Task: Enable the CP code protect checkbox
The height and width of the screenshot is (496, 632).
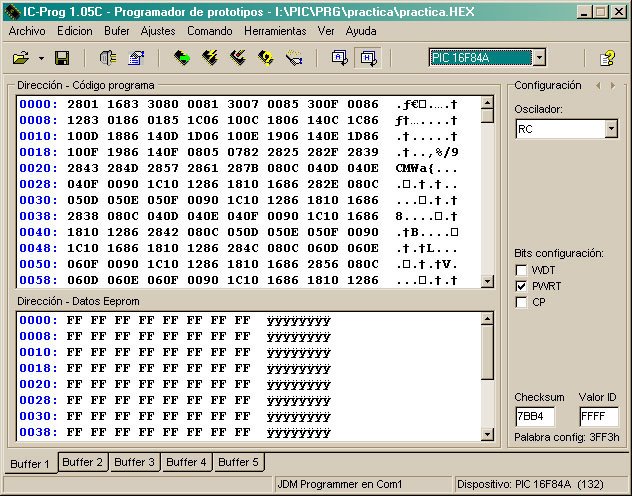Action: (x=521, y=302)
